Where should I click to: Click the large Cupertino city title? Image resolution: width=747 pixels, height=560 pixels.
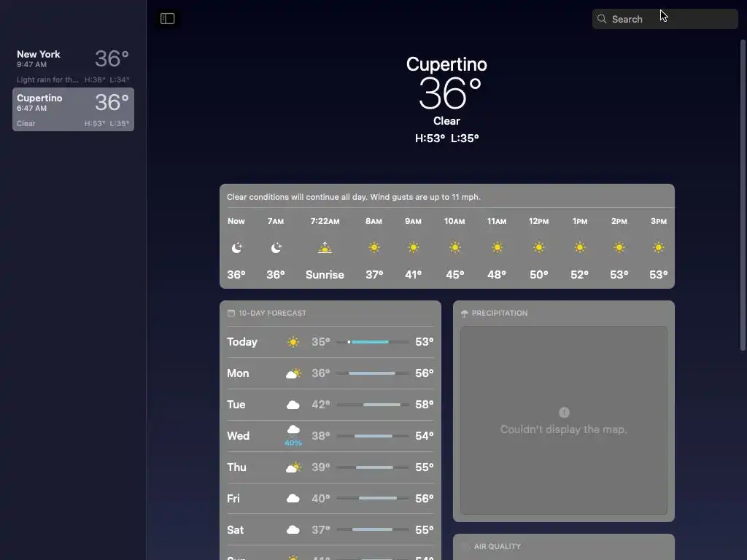[446, 64]
